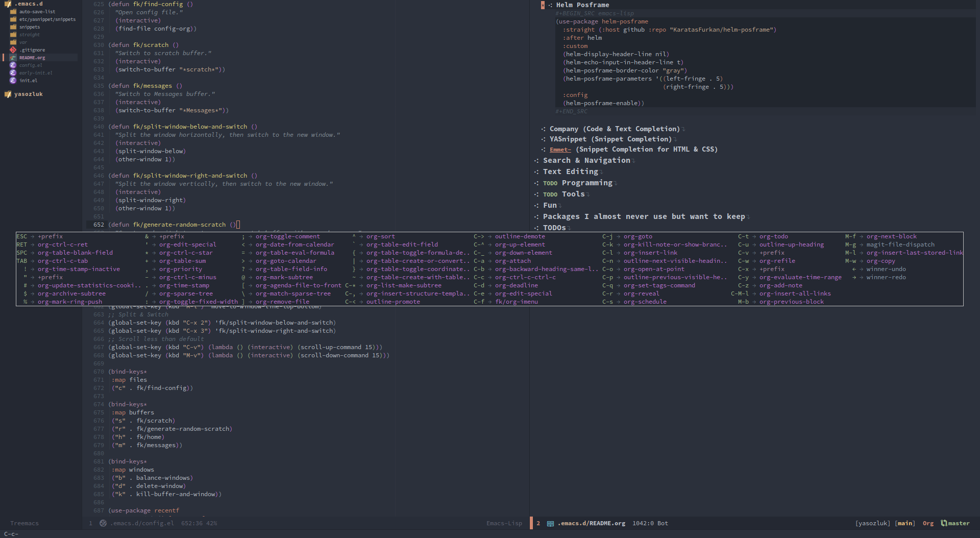Click the Emacs-Lisp file icon in config.el modeline
980x538 pixels.
[103, 523]
